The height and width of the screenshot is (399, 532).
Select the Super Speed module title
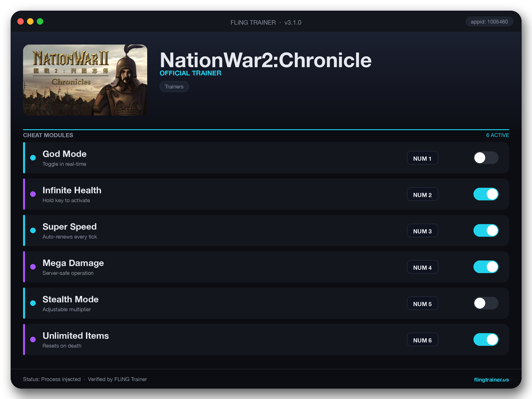70,227
